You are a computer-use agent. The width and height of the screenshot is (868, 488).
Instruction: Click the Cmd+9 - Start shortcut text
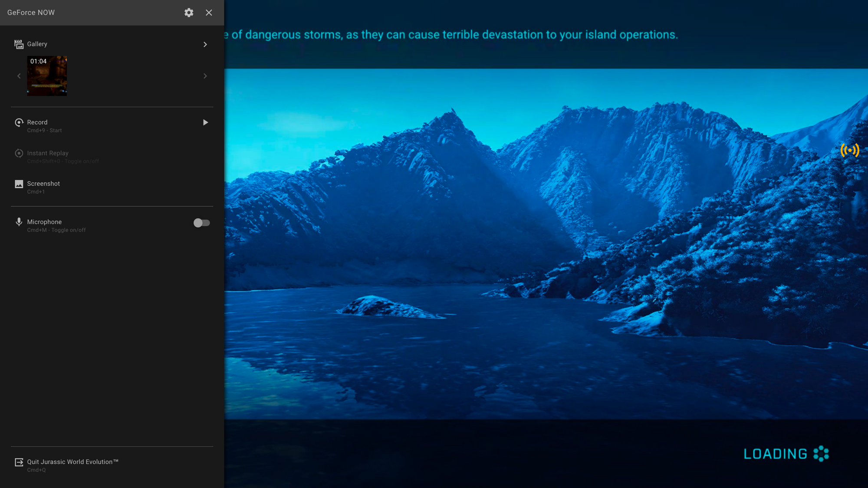pos(44,131)
